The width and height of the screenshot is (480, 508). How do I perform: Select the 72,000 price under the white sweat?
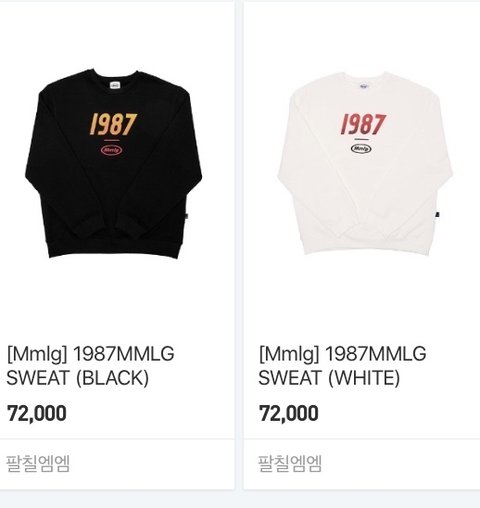point(289,413)
